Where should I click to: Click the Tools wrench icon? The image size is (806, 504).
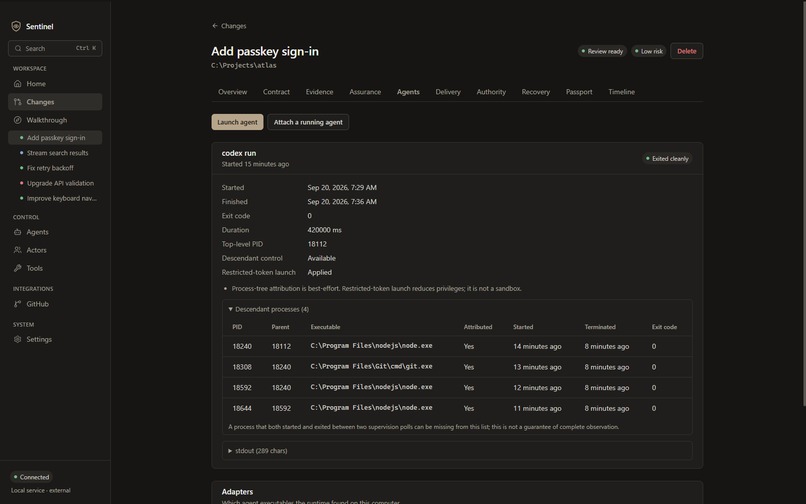[x=17, y=268]
